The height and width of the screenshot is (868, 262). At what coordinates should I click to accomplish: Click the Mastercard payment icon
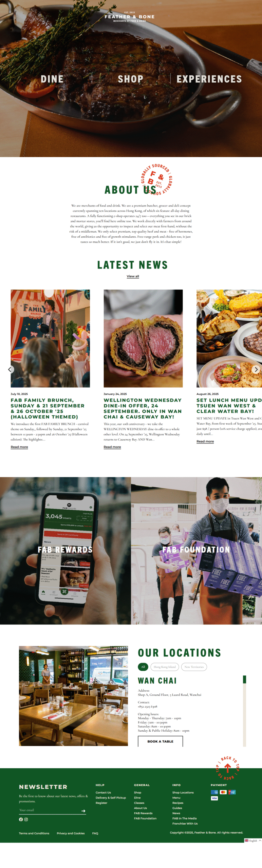(223, 792)
